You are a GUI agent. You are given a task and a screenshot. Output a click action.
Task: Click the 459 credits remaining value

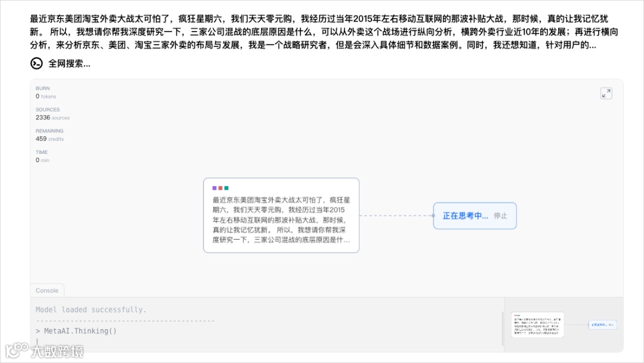click(49, 139)
